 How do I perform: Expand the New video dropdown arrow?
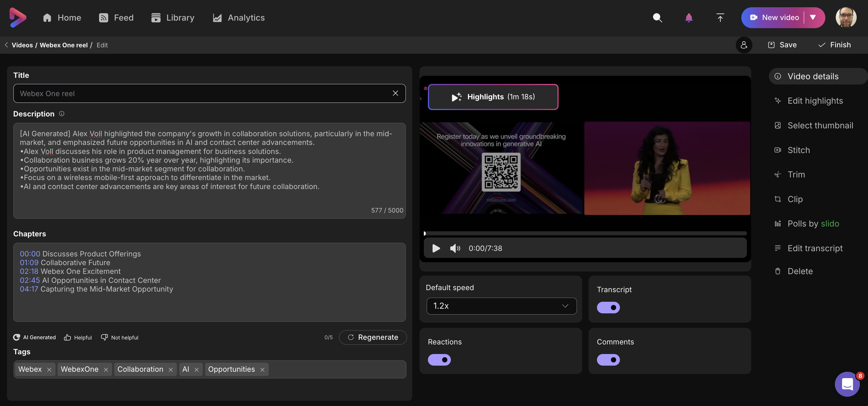click(813, 17)
